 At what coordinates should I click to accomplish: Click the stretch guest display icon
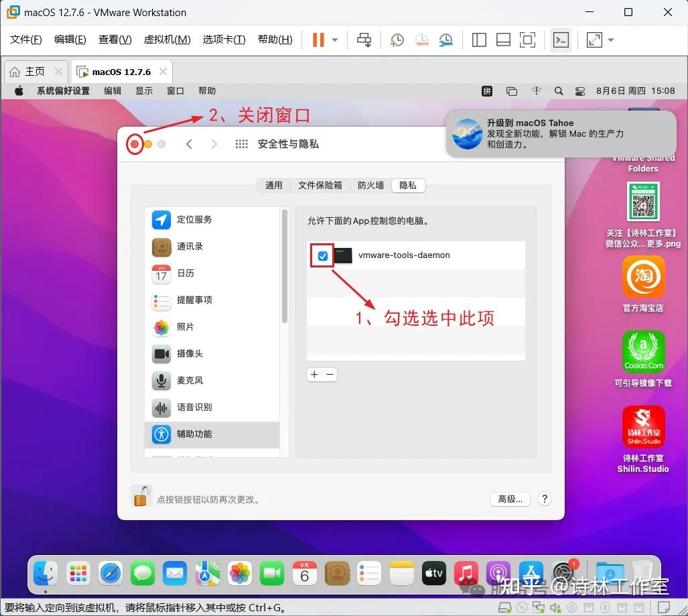coord(594,40)
